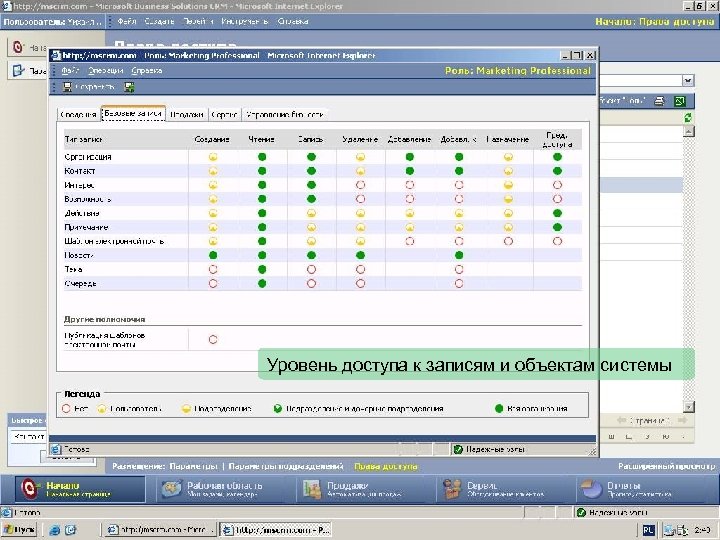Open the Сервис navigation section

[x=451, y=489]
